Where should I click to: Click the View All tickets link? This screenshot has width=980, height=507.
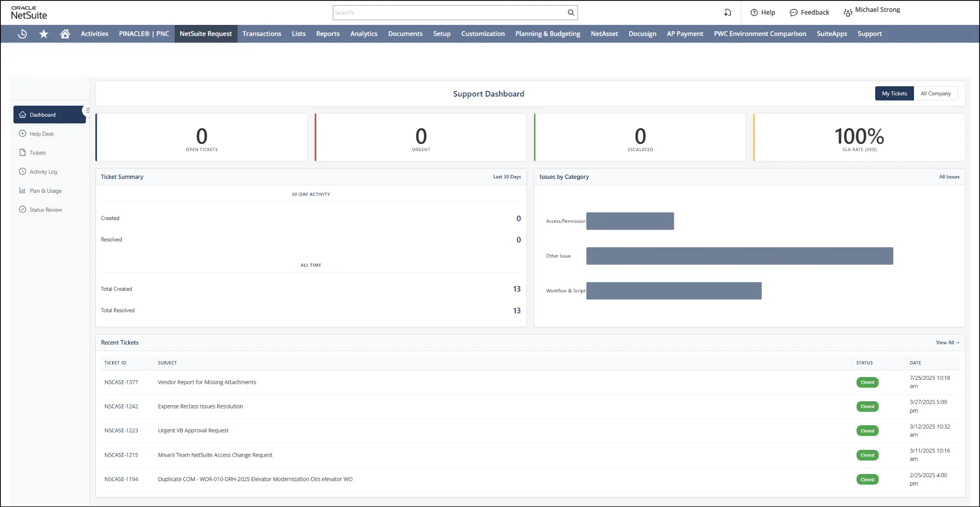[x=947, y=342]
